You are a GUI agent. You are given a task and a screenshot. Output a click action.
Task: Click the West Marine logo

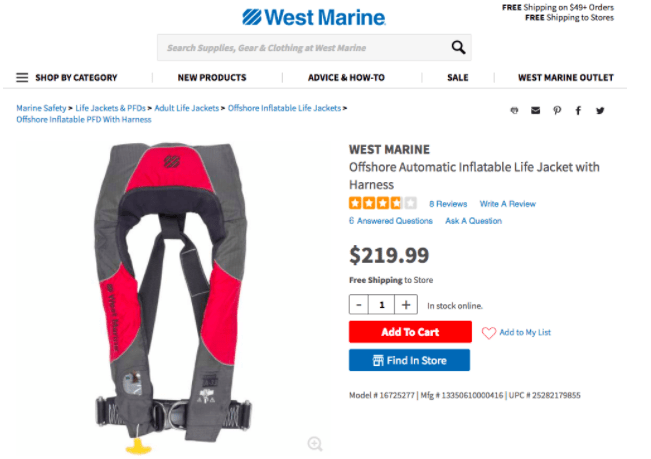314,17
